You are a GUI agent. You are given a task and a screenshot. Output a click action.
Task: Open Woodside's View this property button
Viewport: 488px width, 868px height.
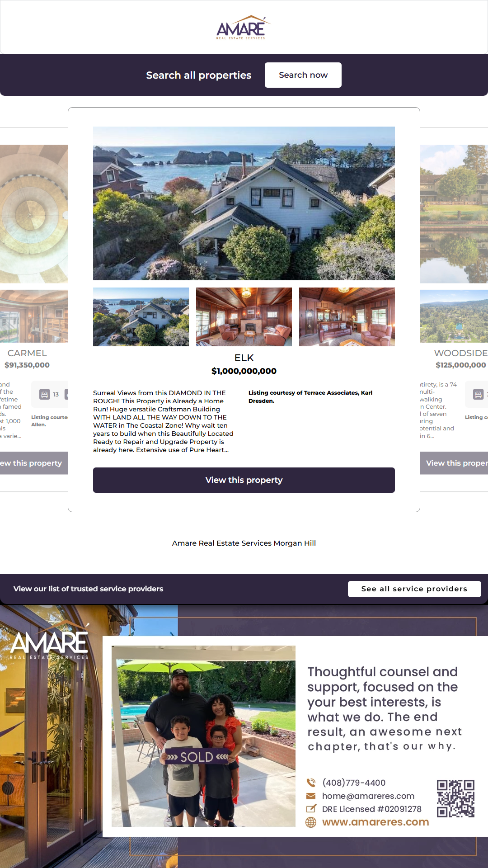point(454,463)
